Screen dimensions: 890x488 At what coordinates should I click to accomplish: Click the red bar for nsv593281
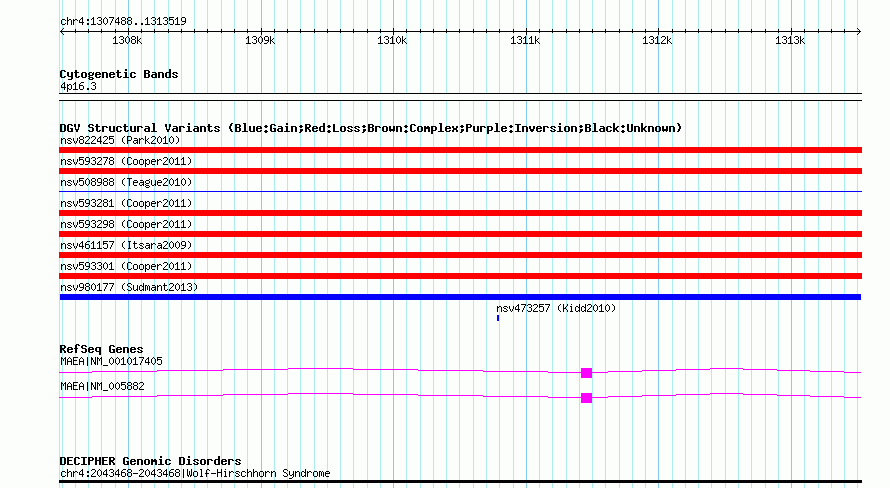(x=460, y=213)
